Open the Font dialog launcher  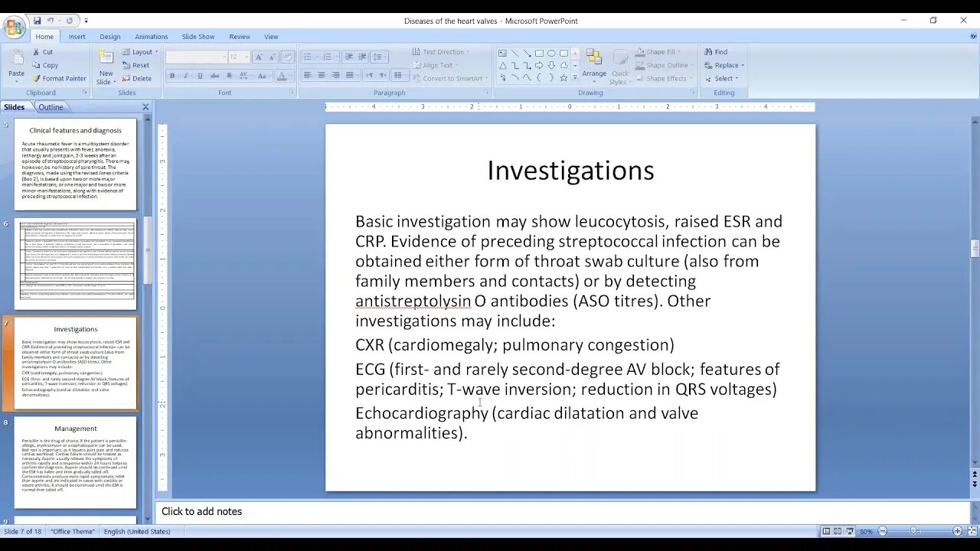tap(292, 93)
